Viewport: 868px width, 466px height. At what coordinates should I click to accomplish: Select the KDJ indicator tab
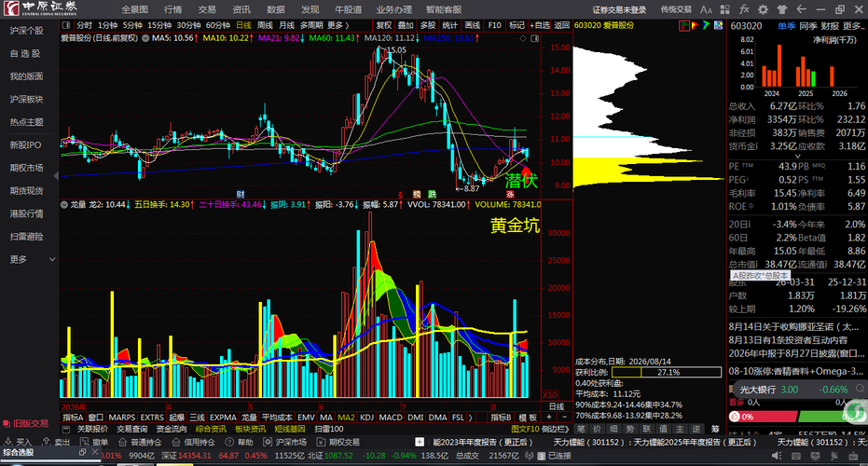point(366,418)
